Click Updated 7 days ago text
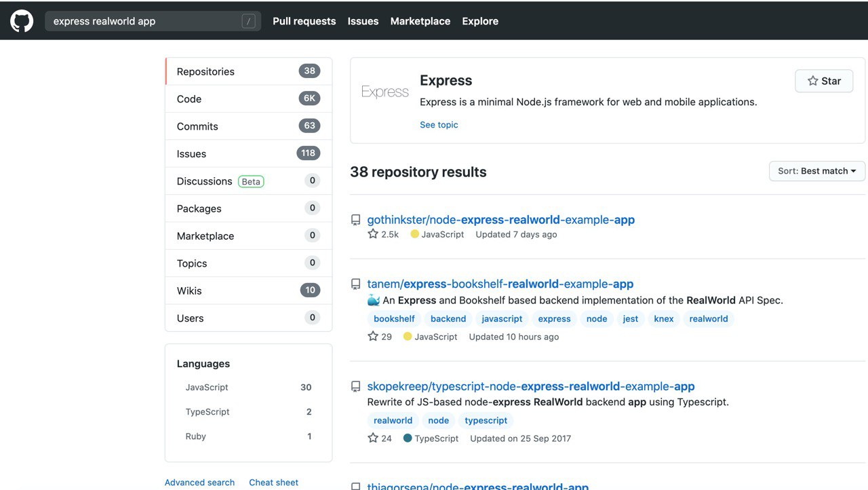The image size is (868, 490). 516,234
